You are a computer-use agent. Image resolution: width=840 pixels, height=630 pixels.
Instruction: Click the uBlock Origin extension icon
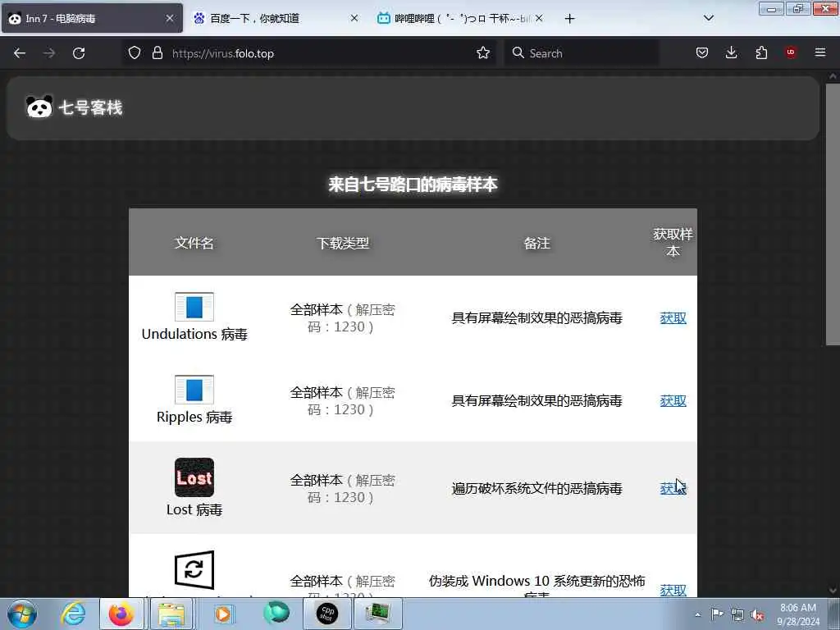[x=791, y=52]
